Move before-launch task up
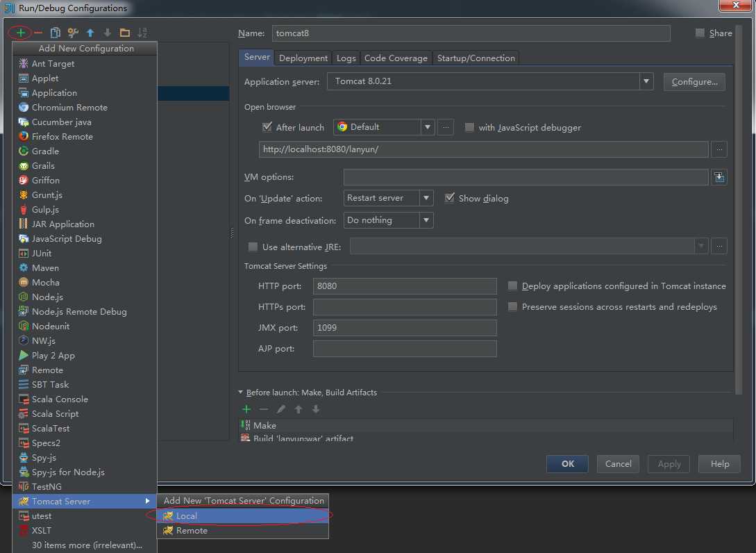 tap(299, 409)
